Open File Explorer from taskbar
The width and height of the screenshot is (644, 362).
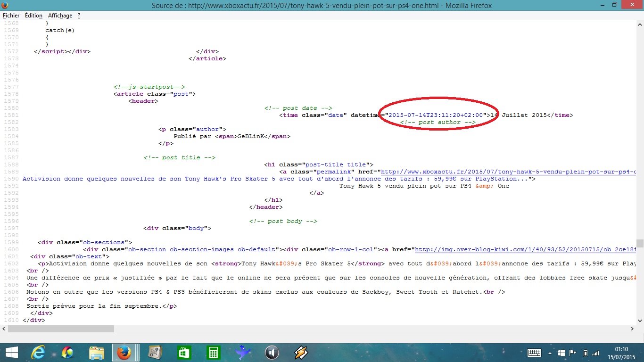pos(96,353)
